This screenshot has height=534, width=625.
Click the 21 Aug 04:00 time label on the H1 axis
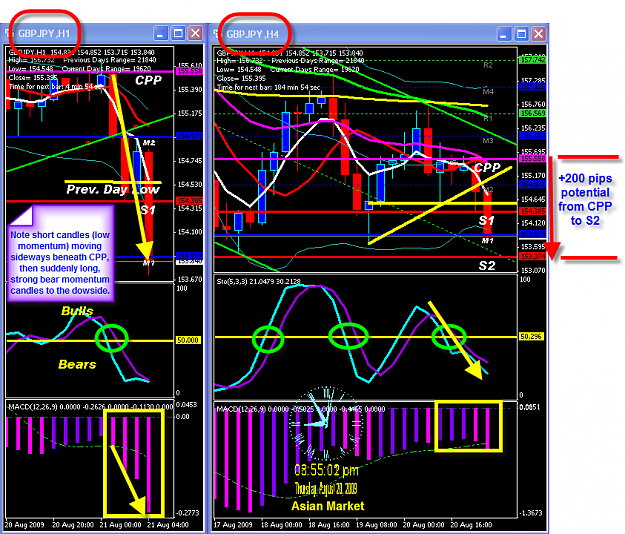pyautogui.click(x=168, y=524)
